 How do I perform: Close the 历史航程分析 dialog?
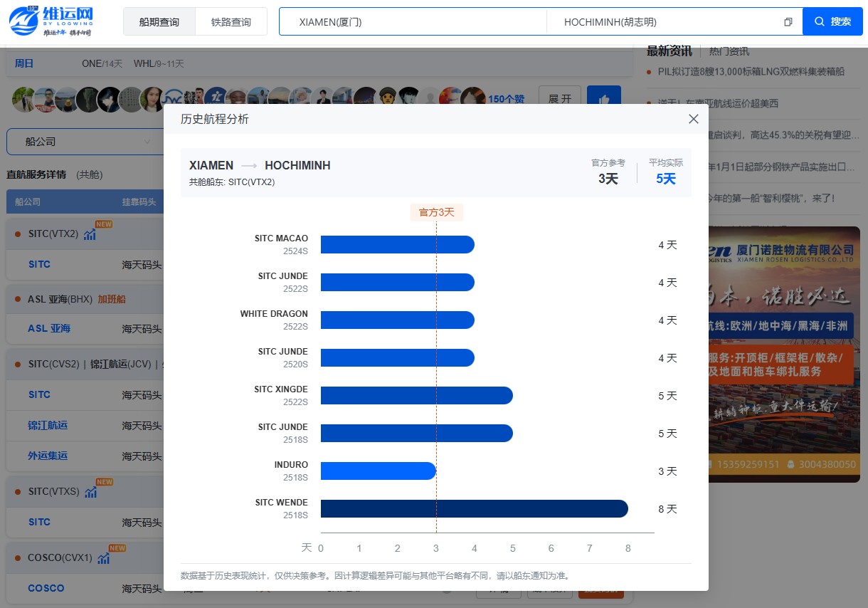point(694,119)
